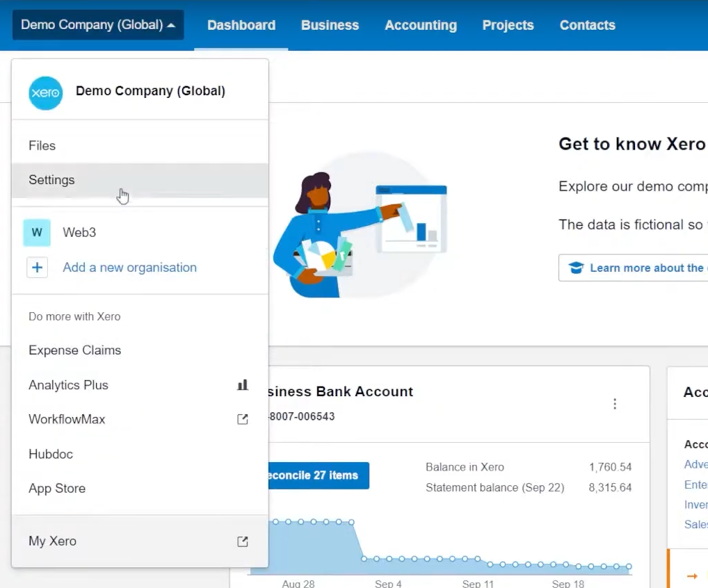The height and width of the screenshot is (588, 708).
Task: Open Expense Claims
Action: pos(140,350)
